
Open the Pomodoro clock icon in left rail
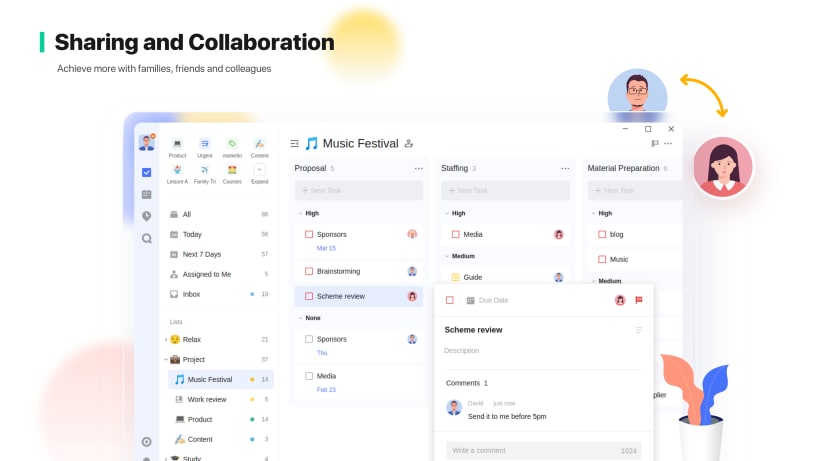(147, 216)
